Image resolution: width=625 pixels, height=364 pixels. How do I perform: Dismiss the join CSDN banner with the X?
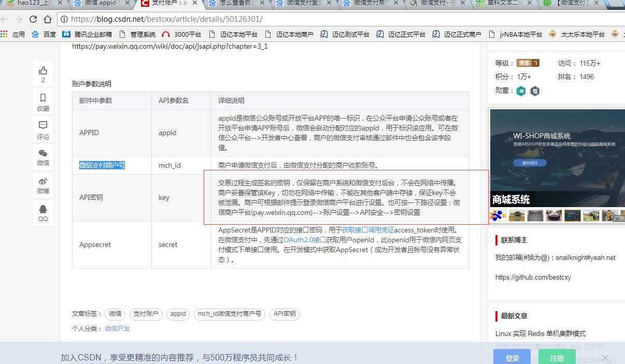pos(605,358)
